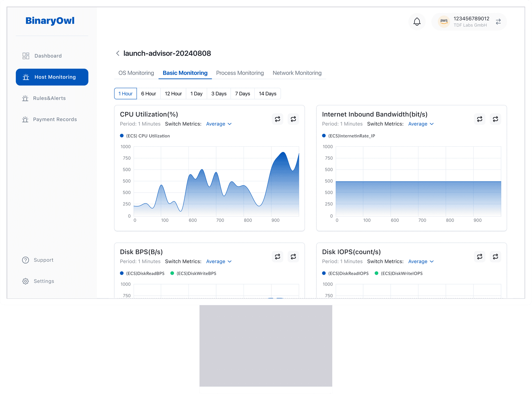Select the 7 Days time range
The image size is (532, 394).
[242, 94]
